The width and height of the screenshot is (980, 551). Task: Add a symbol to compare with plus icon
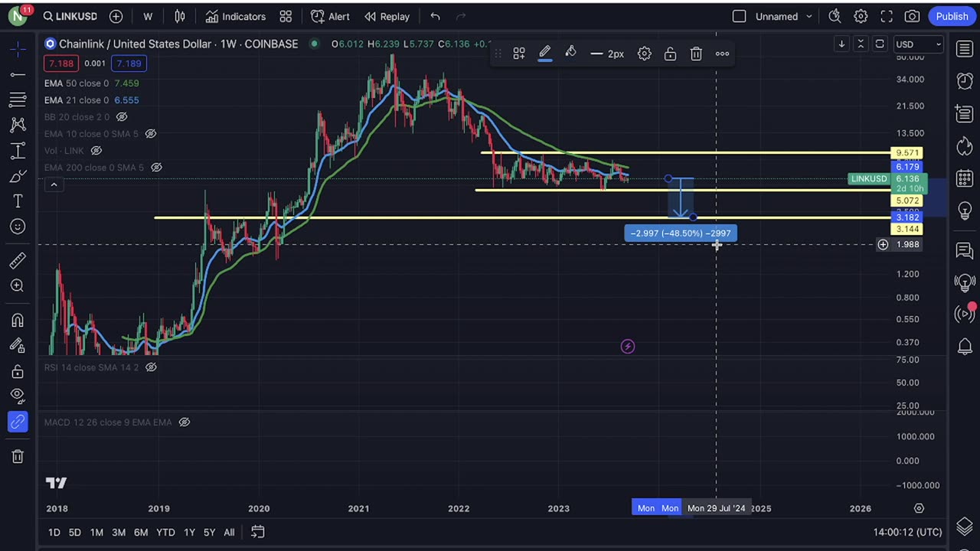pos(116,16)
